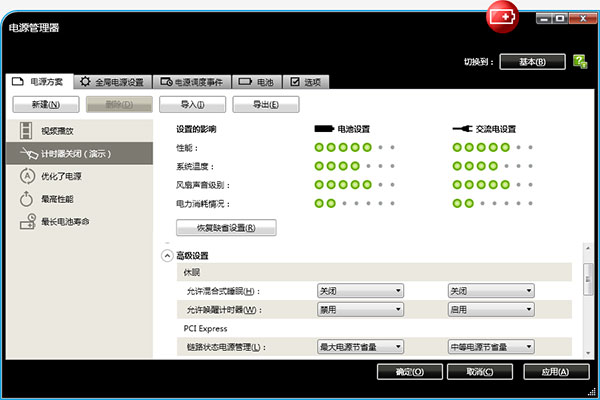This screenshot has width=600, height=400.
Task: Click the 新建 button
Action: (45, 104)
